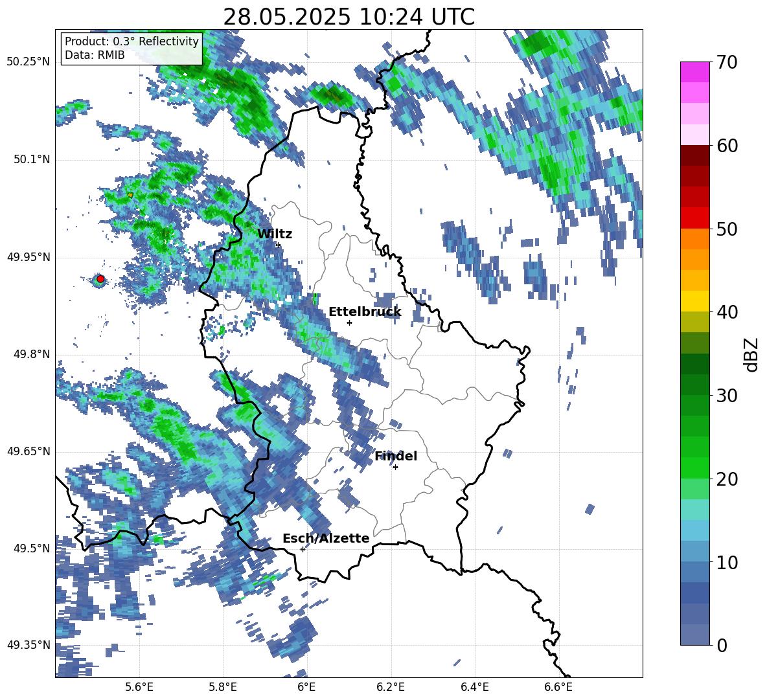Click the 'Product: 0.3° Reflectivity' label
This screenshot has width=767, height=700.
click(x=132, y=41)
